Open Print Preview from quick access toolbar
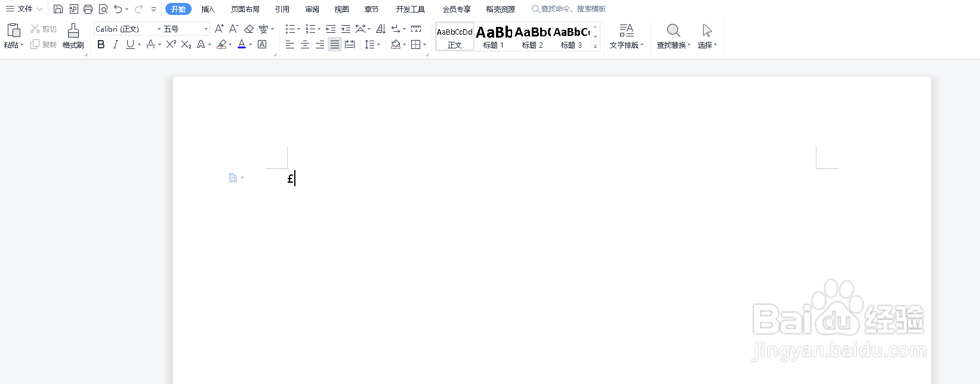Viewport: 980px width, 384px height. pyautogui.click(x=103, y=9)
